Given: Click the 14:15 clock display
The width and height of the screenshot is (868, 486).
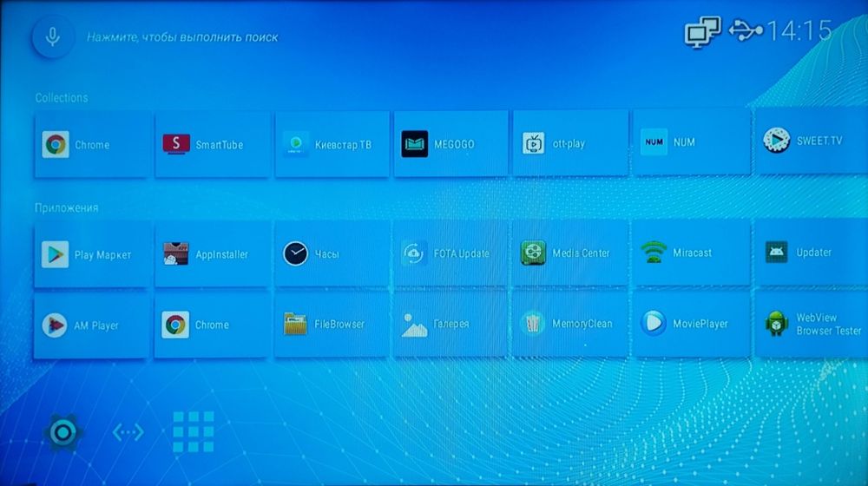Looking at the screenshot, I should 799,30.
